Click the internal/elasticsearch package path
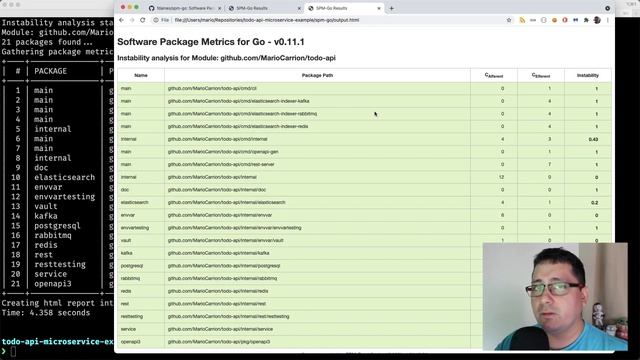This screenshot has height=360, width=640. tap(227, 202)
